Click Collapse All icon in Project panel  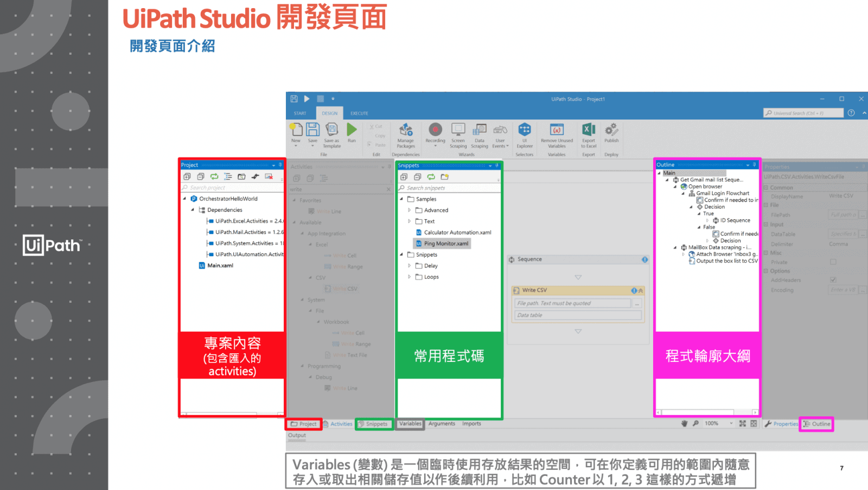[201, 176]
